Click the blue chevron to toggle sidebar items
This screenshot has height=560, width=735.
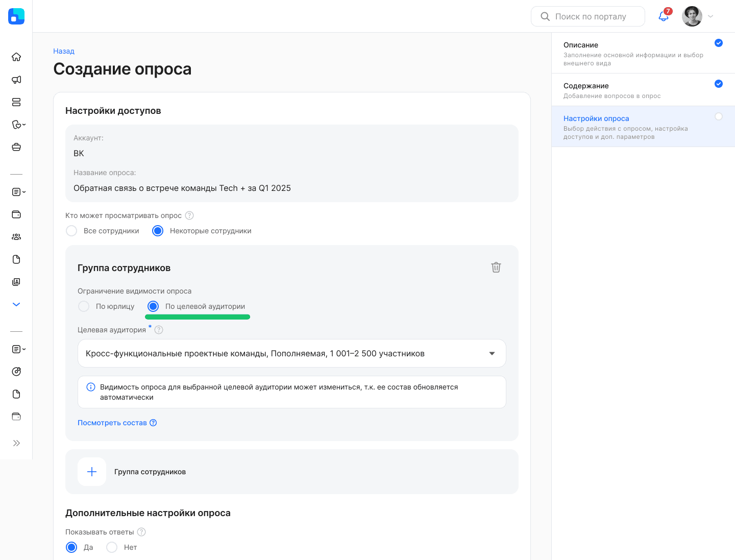16,304
